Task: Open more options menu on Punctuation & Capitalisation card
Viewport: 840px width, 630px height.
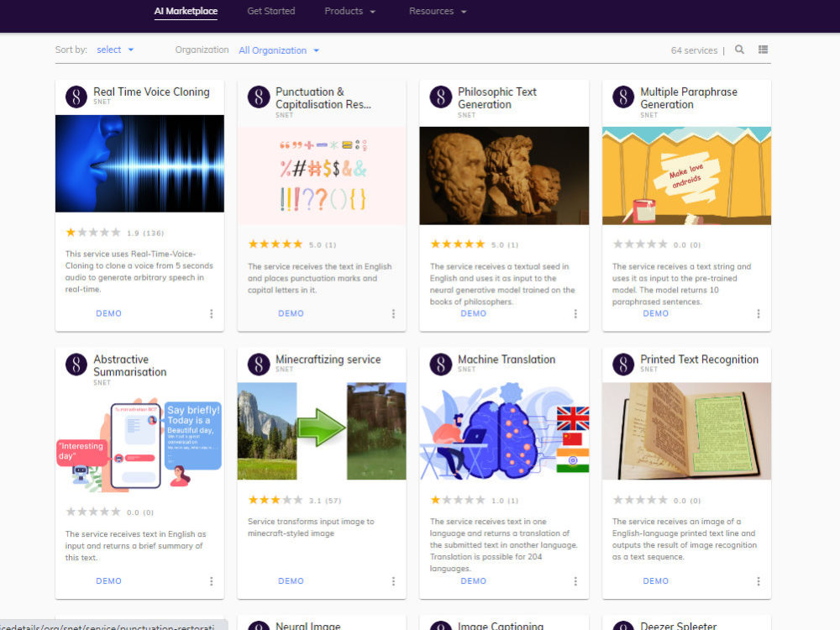Action: (x=393, y=314)
